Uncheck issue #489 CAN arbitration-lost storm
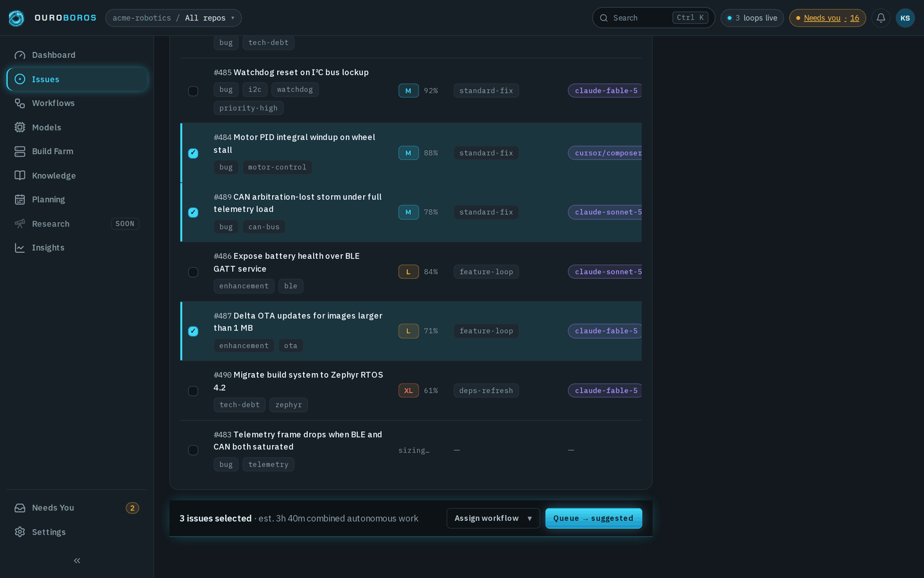Screen dimensions: 924x578 [x=193, y=213]
